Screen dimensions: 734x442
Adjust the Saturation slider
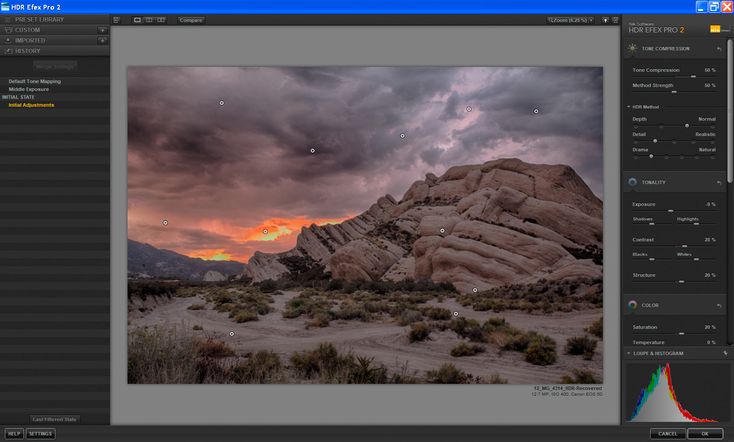(x=681, y=333)
